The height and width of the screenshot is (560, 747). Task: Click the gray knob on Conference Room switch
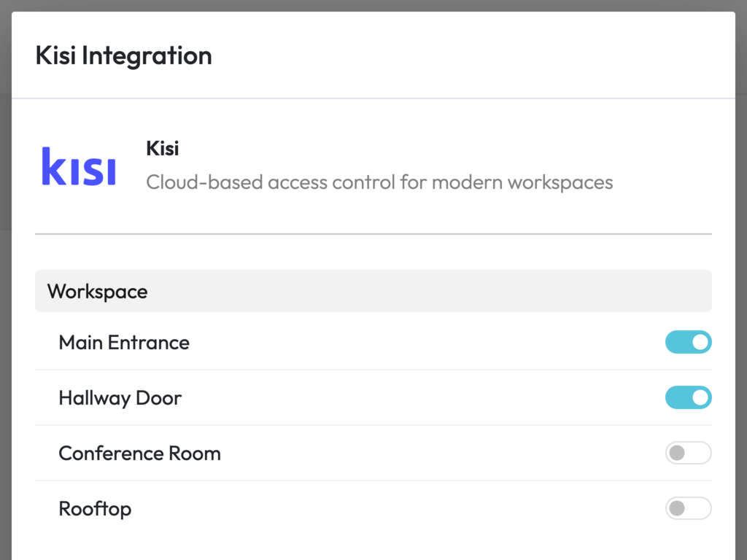(x=677, y=453)
